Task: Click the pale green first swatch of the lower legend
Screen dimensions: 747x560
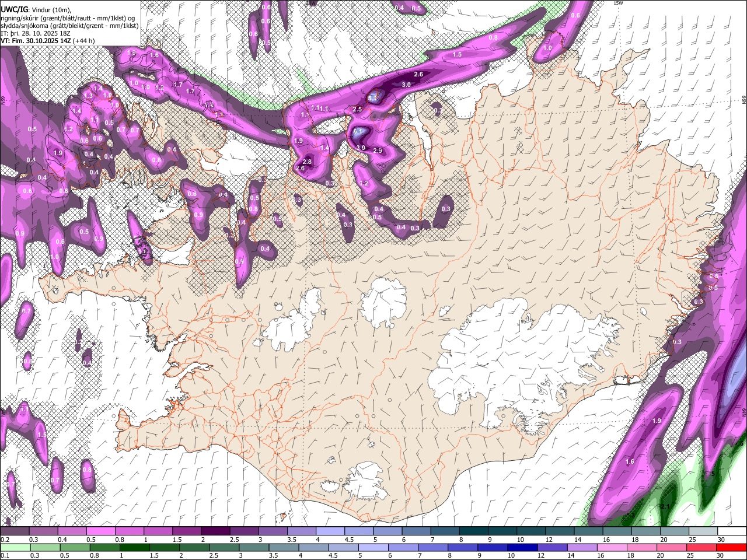Action: click(15, 547)
